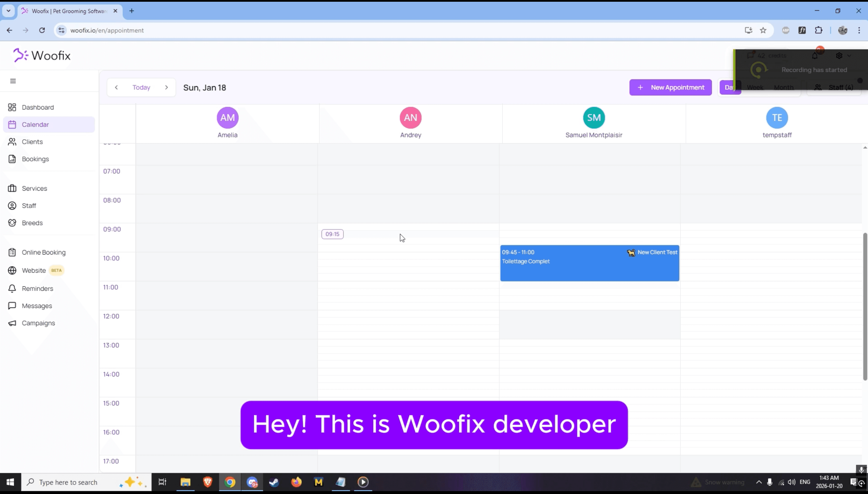Switch to the Month view tab
The image size is (868, 494).
(784, 87)
